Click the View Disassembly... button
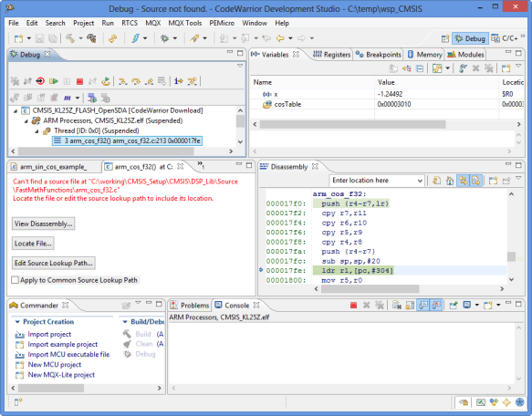 [x=44, y=224]
